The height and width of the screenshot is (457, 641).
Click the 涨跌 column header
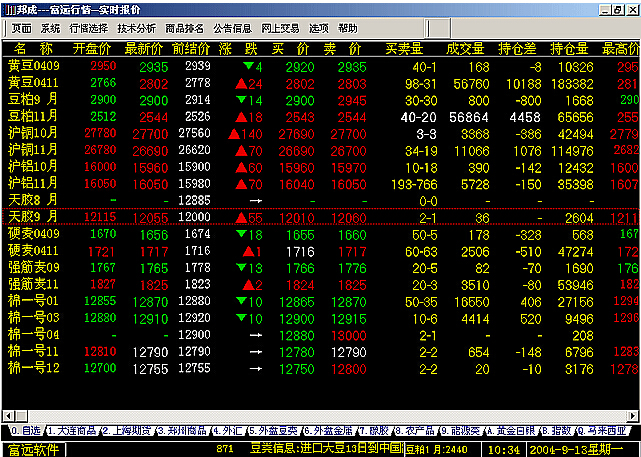tap(238, 49)
